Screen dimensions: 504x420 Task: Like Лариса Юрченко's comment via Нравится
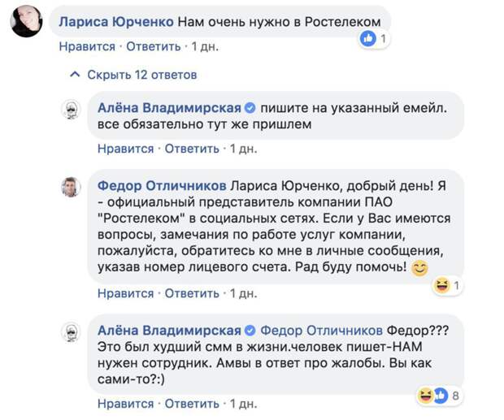pyautogui.click(x=87, y=46)
